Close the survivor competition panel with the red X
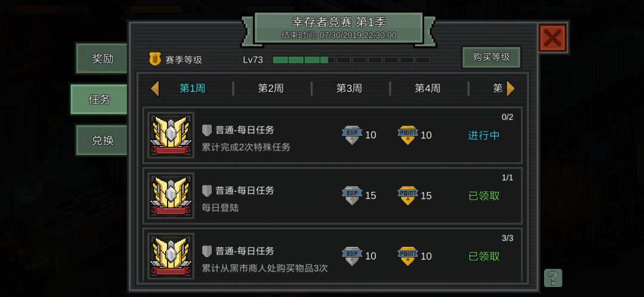 (x=553, y=38)
